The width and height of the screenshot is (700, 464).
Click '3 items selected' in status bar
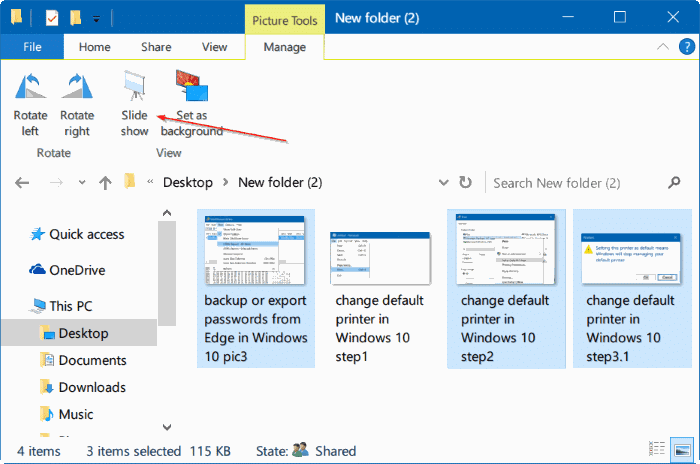pyautogui.click(x=133, y=451)
